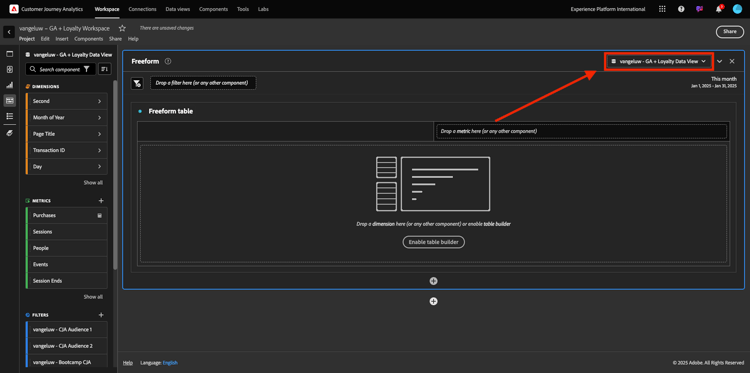This screenshot has height=373, width=750.
Task: Click the calculator icon on Purchases metric
Action: coord(99,216)
